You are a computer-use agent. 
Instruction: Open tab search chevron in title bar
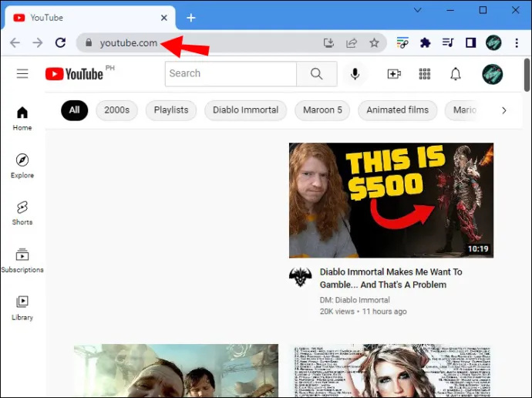pos(418,10)
